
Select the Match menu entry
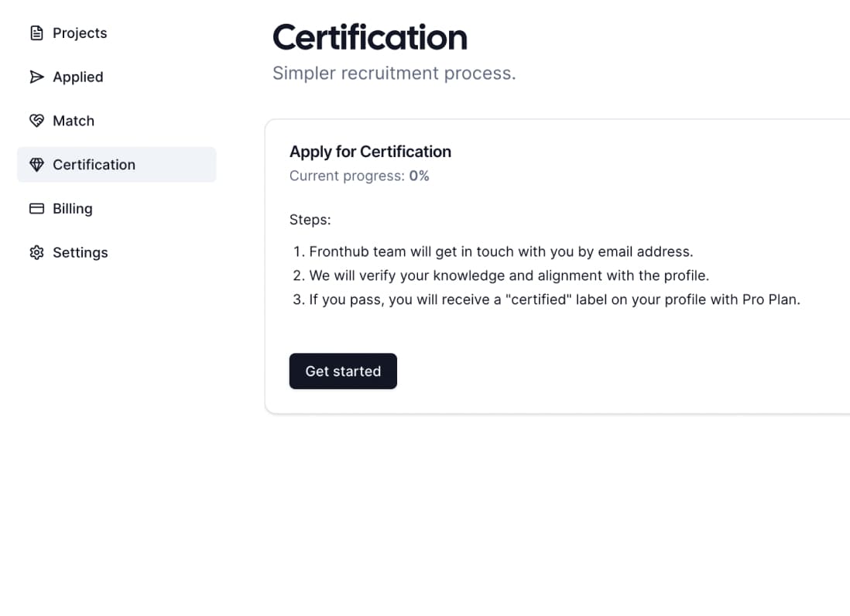pyautogui.click(x=117, y=121)
